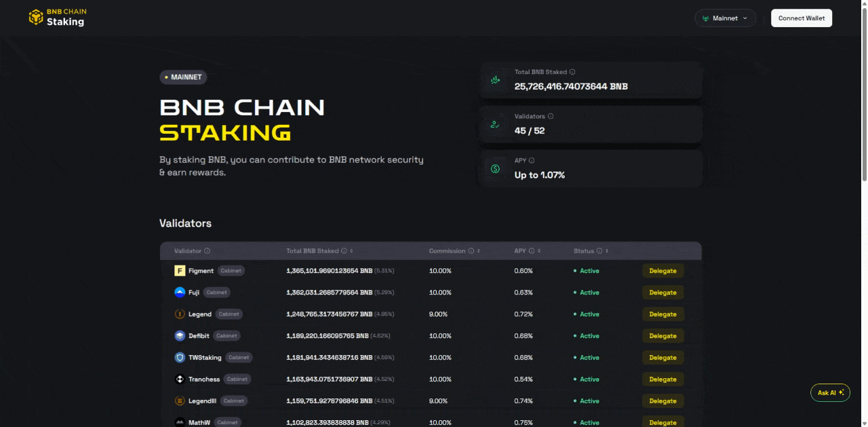Click the Fuji validator logo
Viewport: 868px width, 427px height.
point(180,293)
